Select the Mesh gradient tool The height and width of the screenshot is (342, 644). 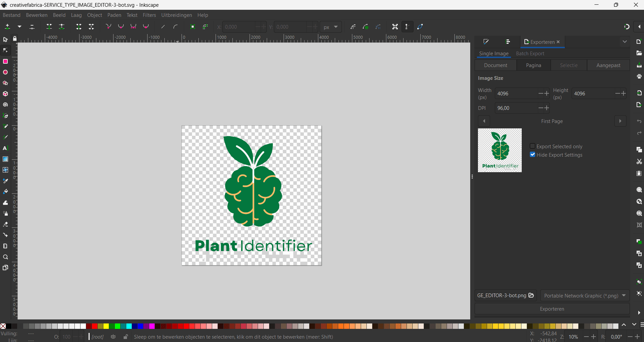click(x=5, y=170)
